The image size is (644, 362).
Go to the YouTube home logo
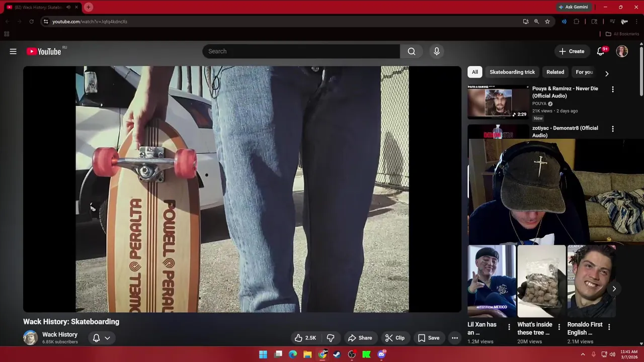pyautogui.click(x=44, y=51)
